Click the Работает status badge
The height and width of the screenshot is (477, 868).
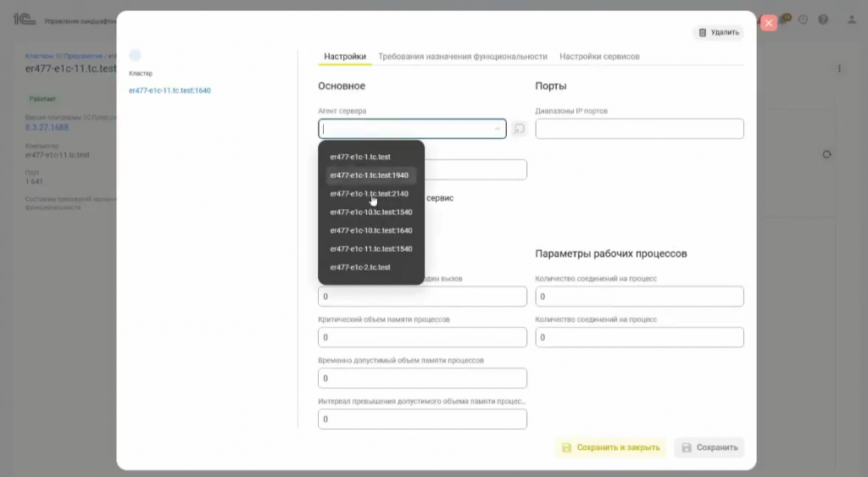tap(42, 99)
